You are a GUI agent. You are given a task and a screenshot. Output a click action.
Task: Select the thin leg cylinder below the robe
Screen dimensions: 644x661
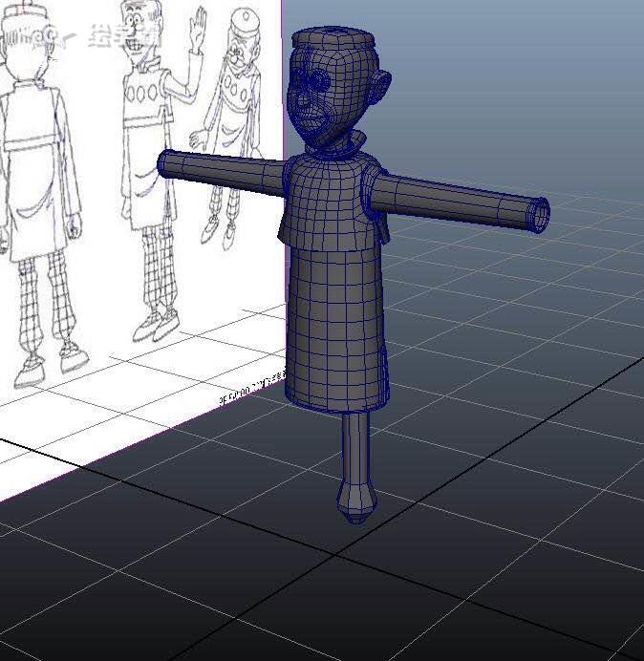point(355,447)
